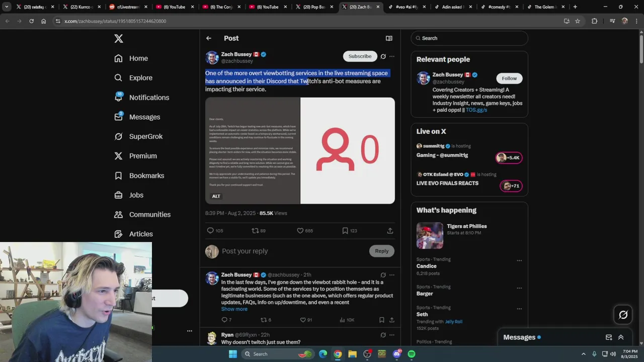Open the Jelly Roll trending link
644x362 pixels.
coord(453,322)
